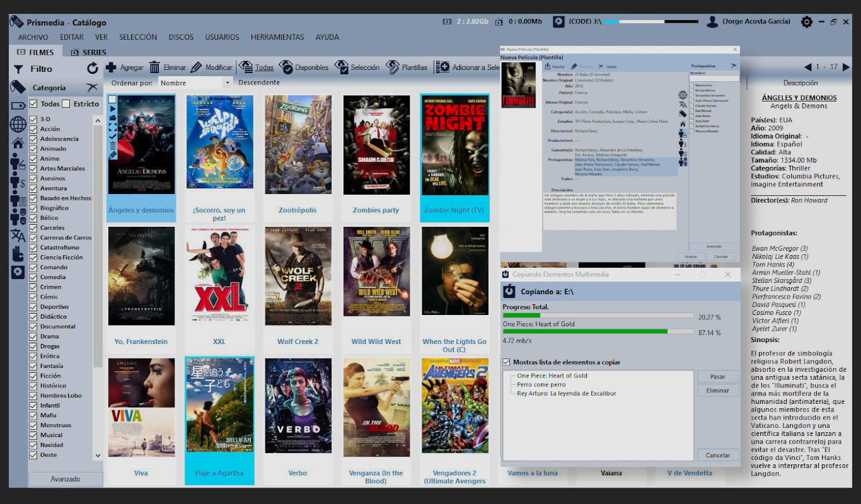Toggle the Estricto checkbox
Viewport: 861px width, 504px height.
point(66,104)
